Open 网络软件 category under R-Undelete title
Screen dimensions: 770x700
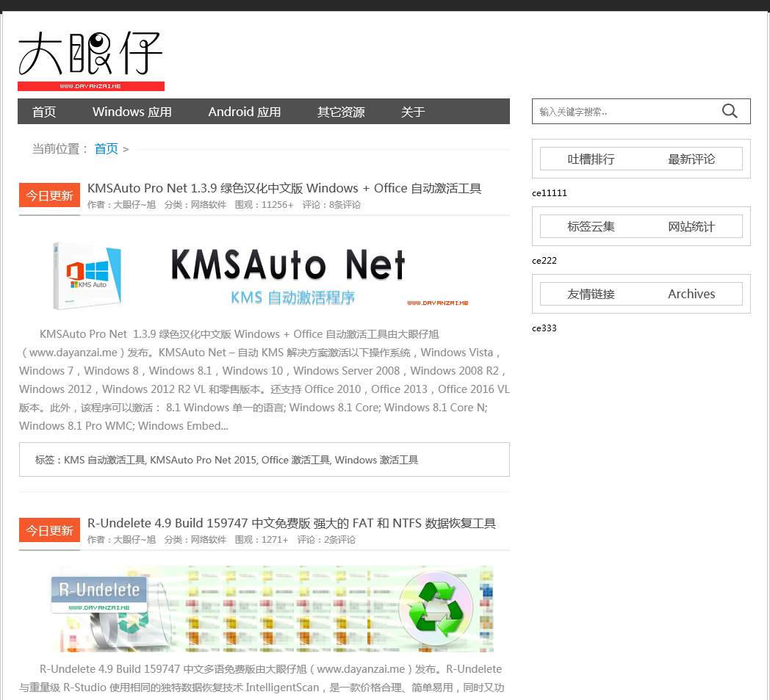tap(208, 539)
